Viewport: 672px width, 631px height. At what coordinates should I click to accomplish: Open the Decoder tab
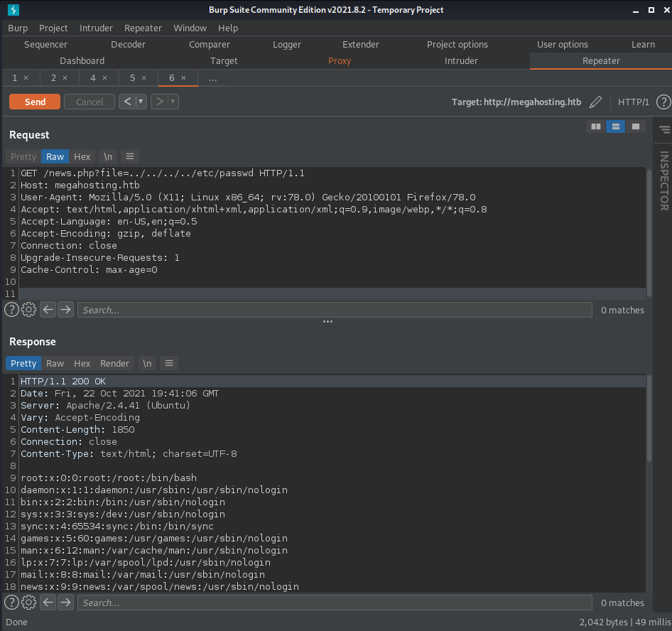coord(128,45)
